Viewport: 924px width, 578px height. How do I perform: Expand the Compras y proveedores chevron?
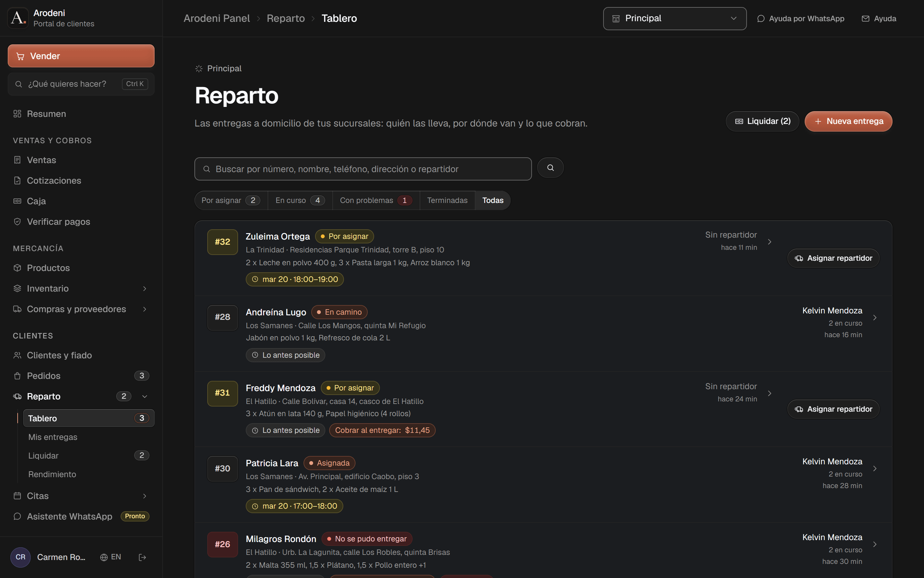[145, 309]
